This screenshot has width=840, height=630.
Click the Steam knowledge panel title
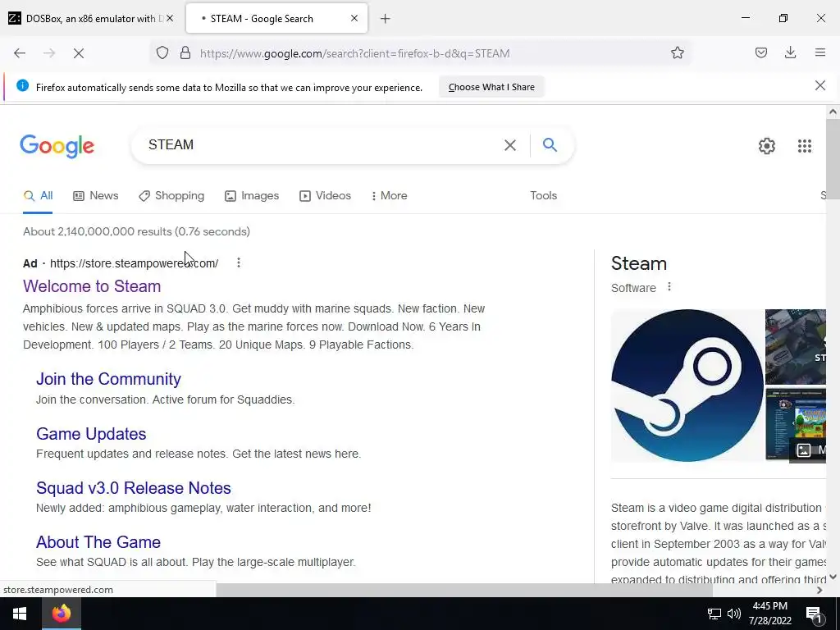(638, 263)
